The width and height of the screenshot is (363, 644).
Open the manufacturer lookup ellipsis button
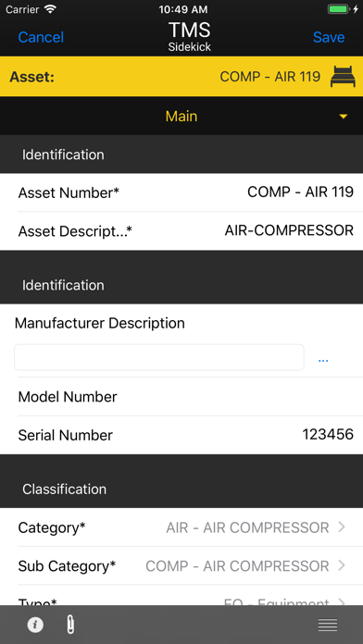pyautogui.click(x=323, y=360)
